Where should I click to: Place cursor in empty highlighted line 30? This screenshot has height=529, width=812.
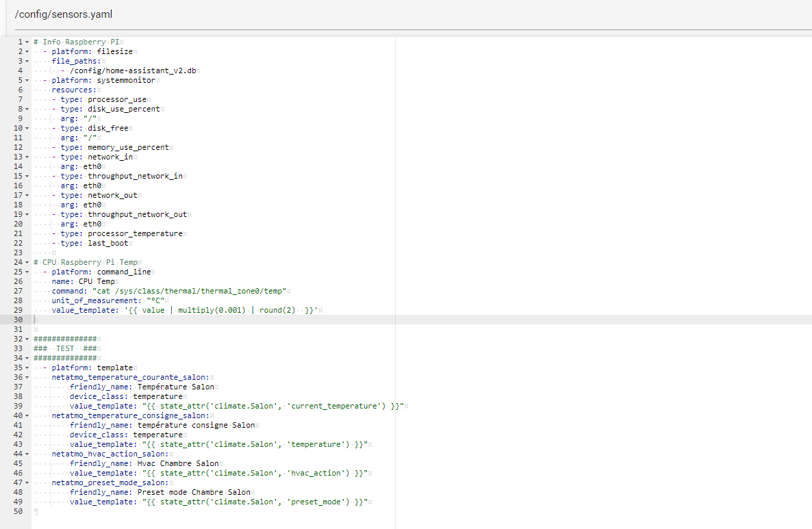pyautogui.click(x=422, y=320)
